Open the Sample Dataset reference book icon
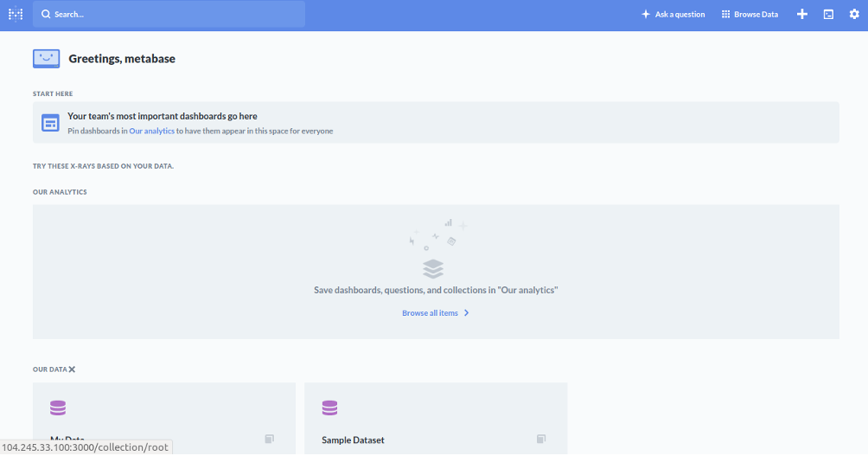Viewport: 868px width, 456px height. (541, 439)
